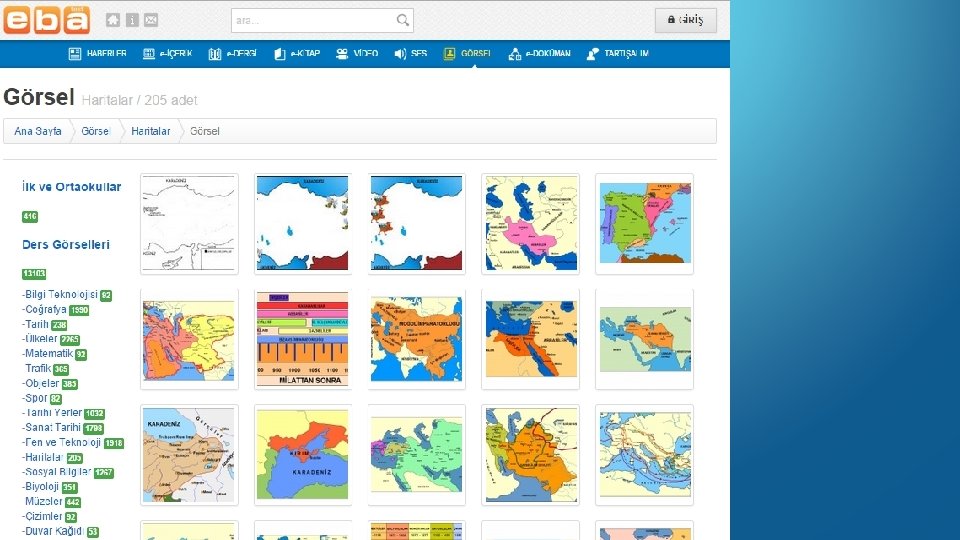Open blank outline Turkey map thumbnail
This screenshot has height=540, width=960.
[189, 223]
